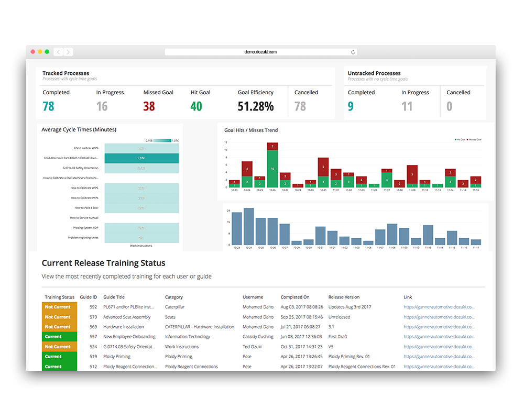Click the browser back arrow
The image size is (524, 420).
tap(58, 52)
